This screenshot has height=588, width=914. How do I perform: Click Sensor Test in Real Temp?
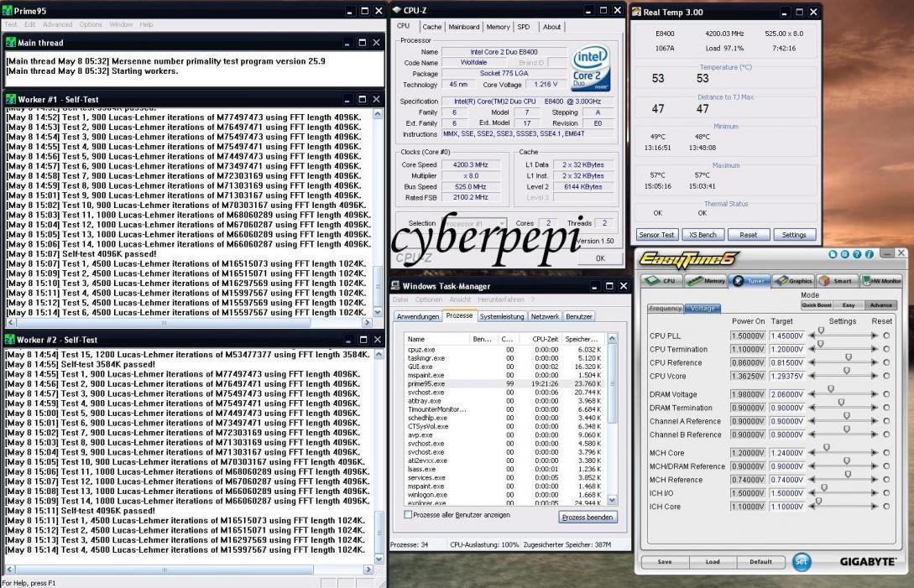(656, 235)
